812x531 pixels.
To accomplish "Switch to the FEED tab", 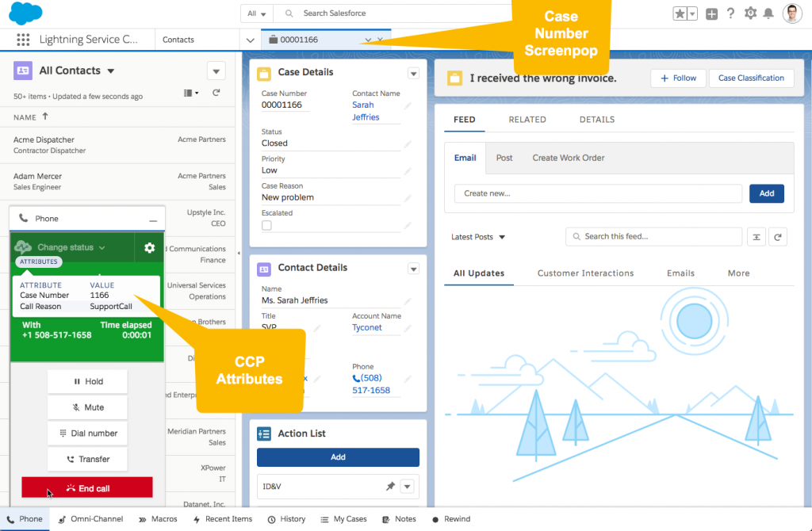I will 465,120.
